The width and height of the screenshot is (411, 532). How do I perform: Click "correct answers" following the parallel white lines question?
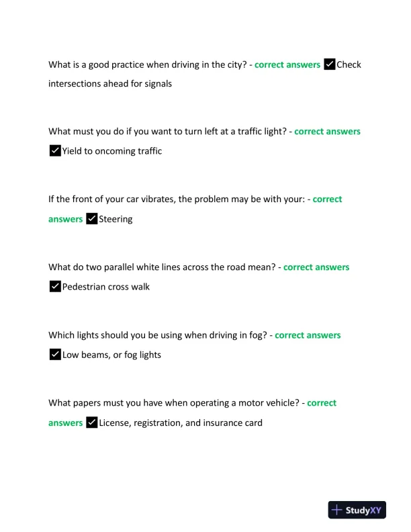[316, 267]
